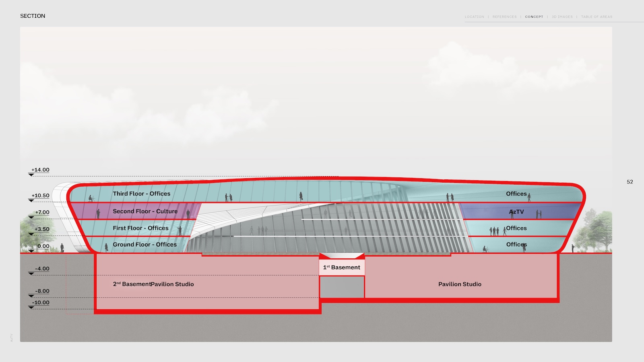Select the Second Floor - Culture label
The height and width of the screenshot is (362, 644).
point(145,211)
